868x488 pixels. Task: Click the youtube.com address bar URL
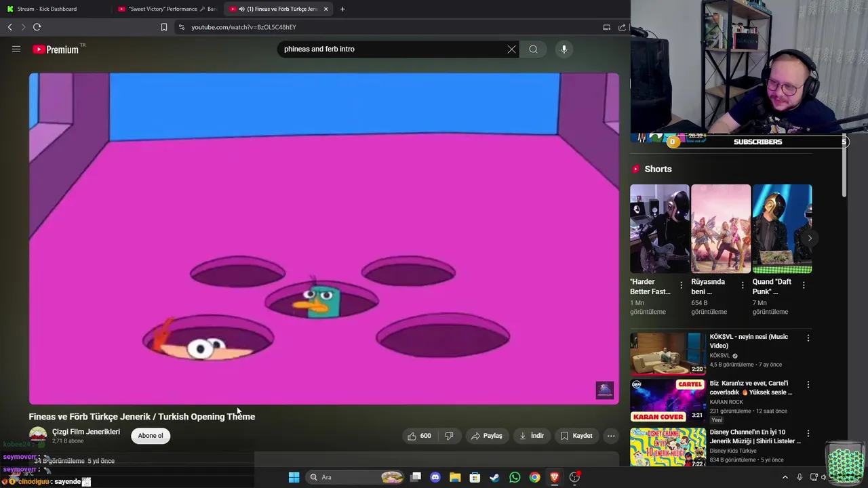[x=243, y=27]
